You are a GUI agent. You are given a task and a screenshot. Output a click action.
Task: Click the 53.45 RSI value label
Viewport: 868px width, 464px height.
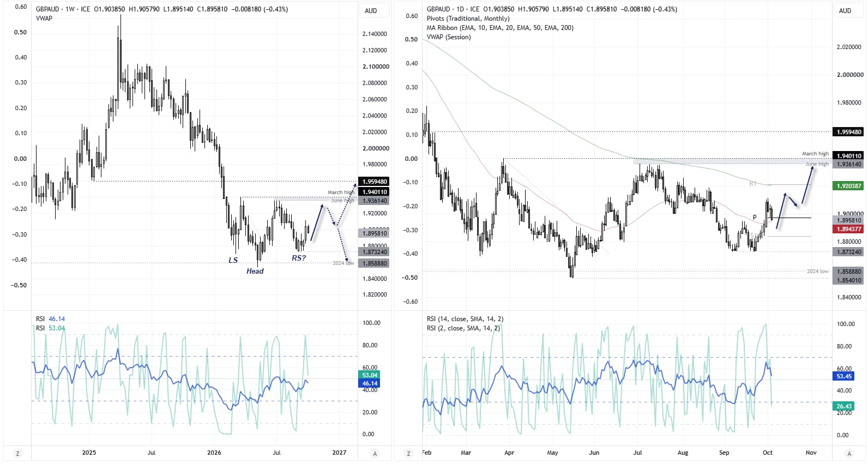click(x=844, y=376)
